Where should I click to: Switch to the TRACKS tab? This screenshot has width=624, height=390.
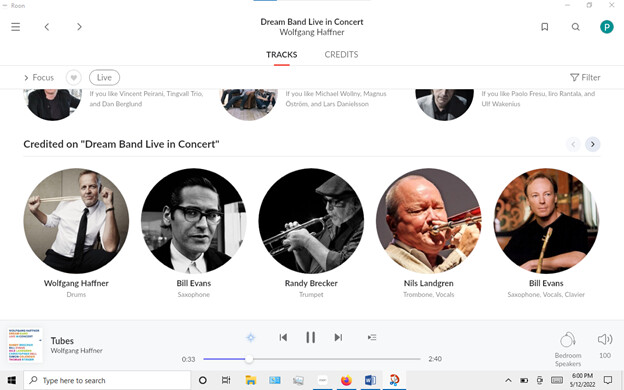point(282,55)
